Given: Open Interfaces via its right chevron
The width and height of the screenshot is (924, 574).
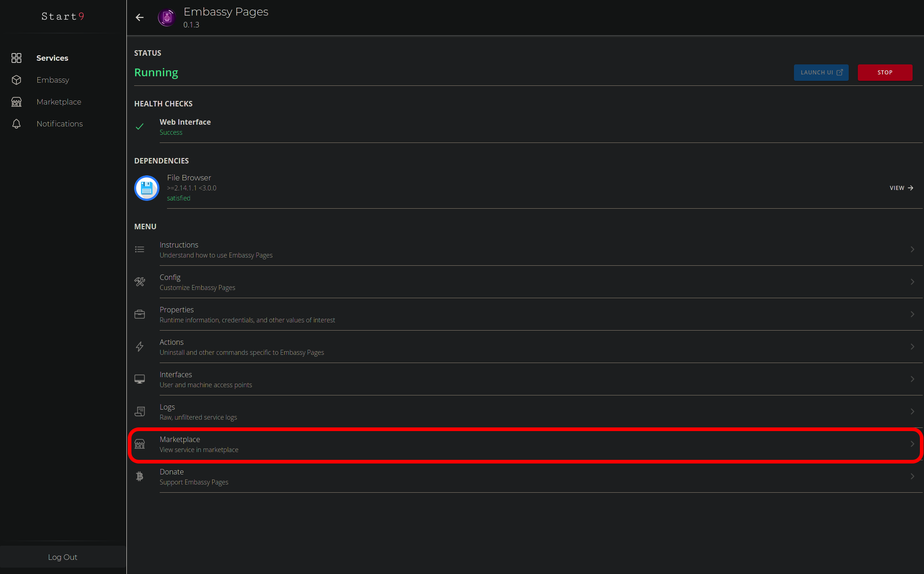Looking at the screenshot, I should point(912,379).
